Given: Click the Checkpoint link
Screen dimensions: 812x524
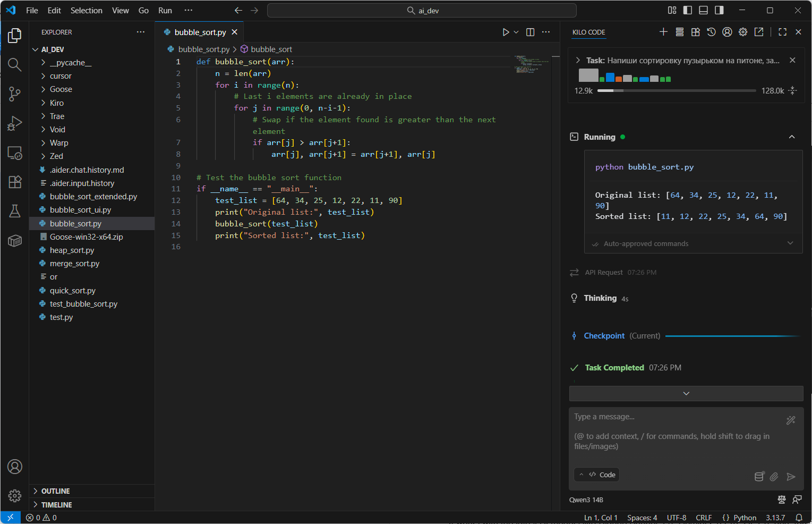Looking at the screenshot, I should tap(604, 336).
